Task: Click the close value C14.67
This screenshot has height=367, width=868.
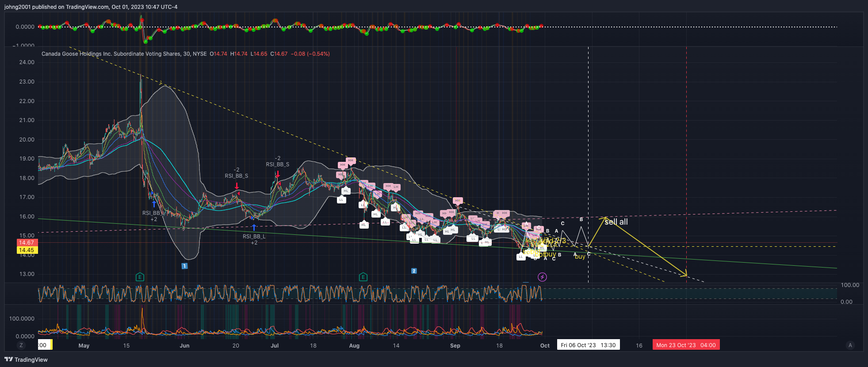Action: coord(279,54)
